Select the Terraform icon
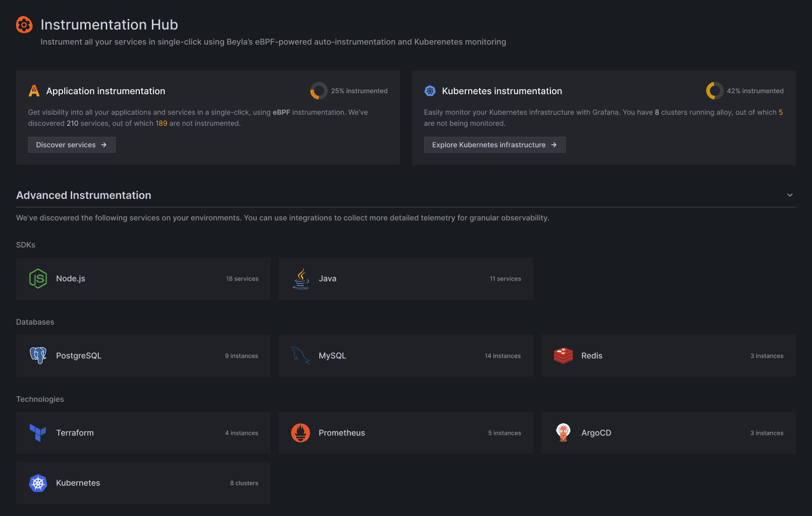 click(x=38, y=433)
